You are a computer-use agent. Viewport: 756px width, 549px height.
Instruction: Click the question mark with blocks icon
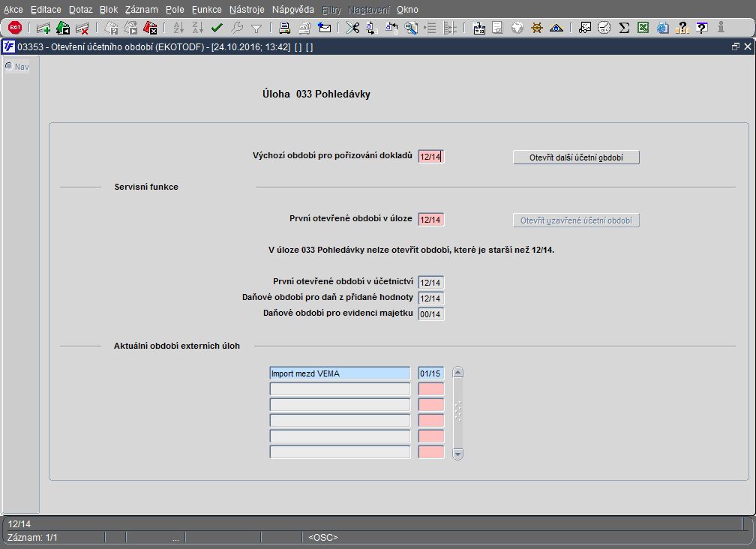(682, 28)
